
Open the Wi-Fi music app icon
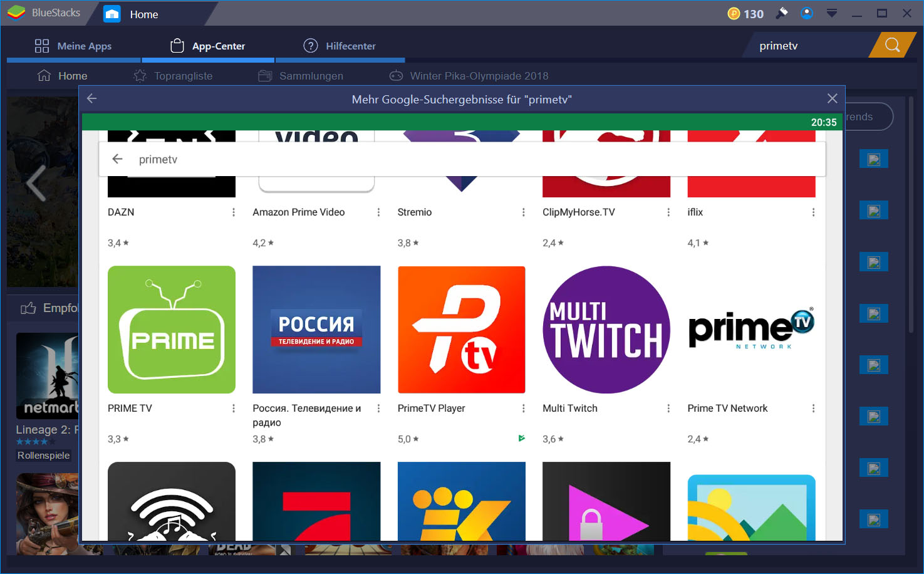point(172,501)
